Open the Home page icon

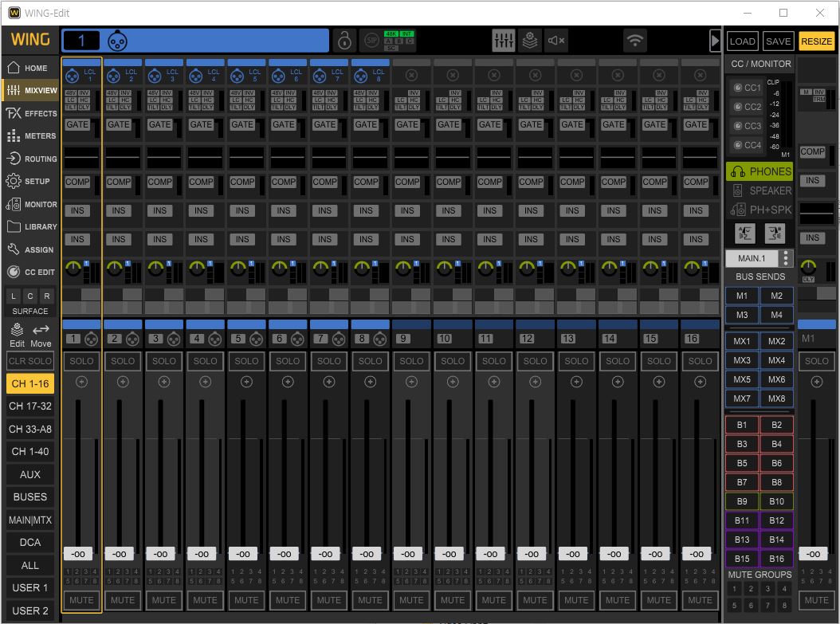pyautogui.click(x=14, y=68)
